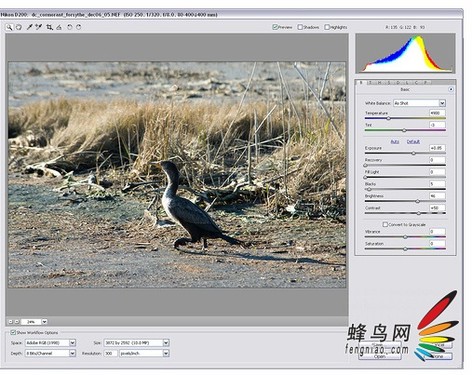
Task: Switch to the Lens Corrections tab
Action: [x=407, y=82]
